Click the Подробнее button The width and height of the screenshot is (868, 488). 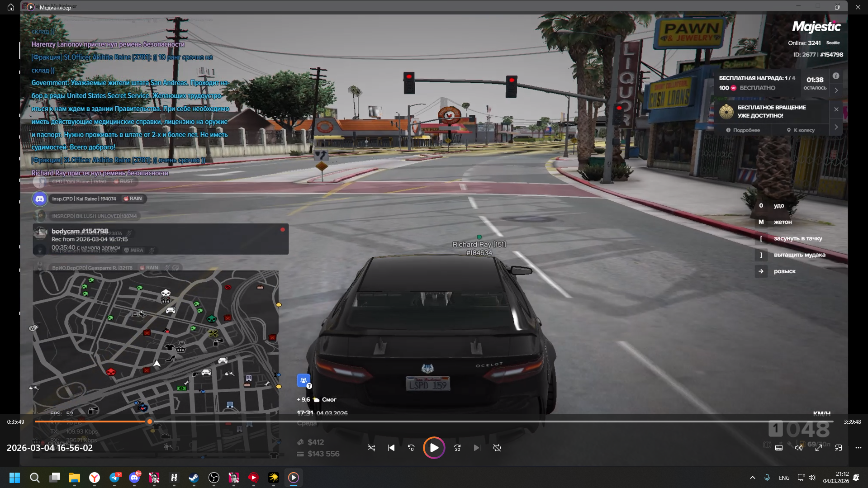pos(743,130)
